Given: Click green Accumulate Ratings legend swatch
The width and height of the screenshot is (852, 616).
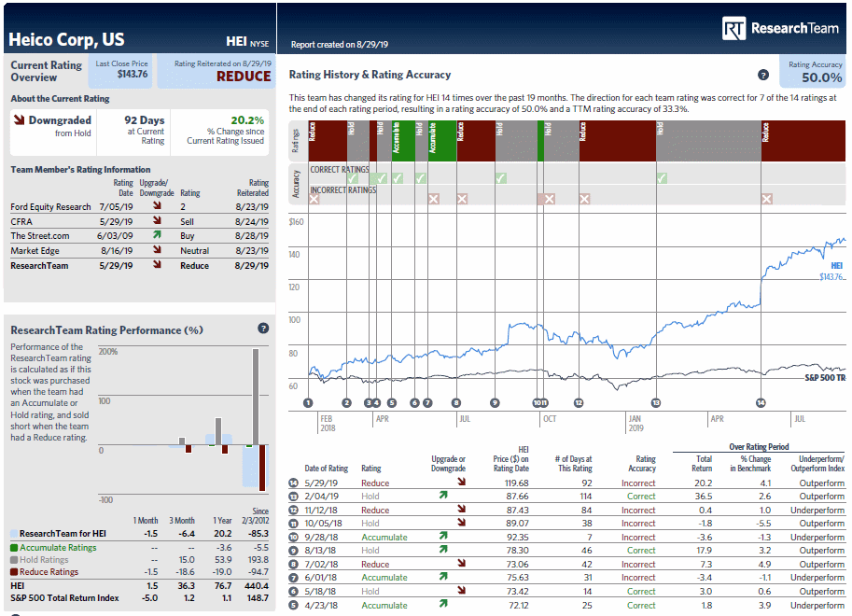Looking at the screenshot, I should click(14, 548).
